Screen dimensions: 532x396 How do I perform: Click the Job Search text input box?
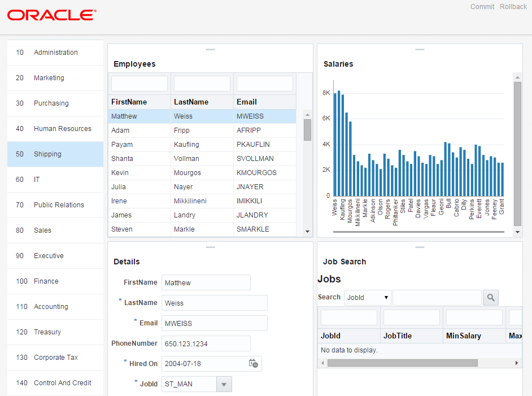[437, 298]
